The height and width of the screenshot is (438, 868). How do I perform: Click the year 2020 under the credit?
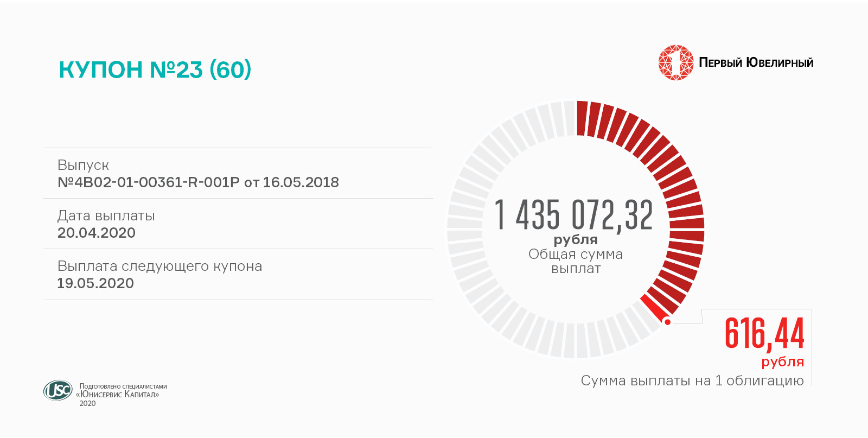click(x=87, y=403)
